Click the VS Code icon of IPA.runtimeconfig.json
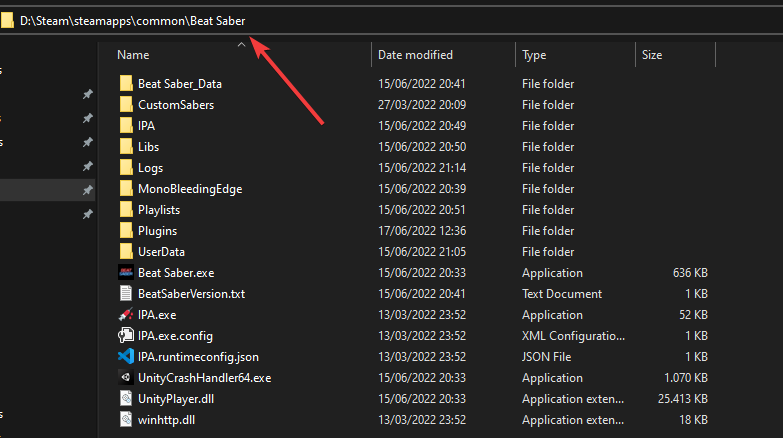Image resolution: width=783 pixels, height=438 pixels. pyautogui.click(x=126, y=356)
